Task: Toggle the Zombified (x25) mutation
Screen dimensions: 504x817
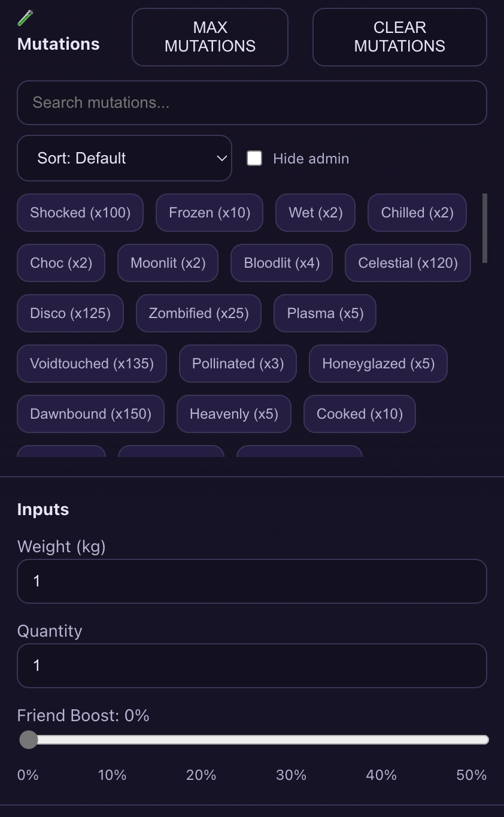Action: point(199,313)
